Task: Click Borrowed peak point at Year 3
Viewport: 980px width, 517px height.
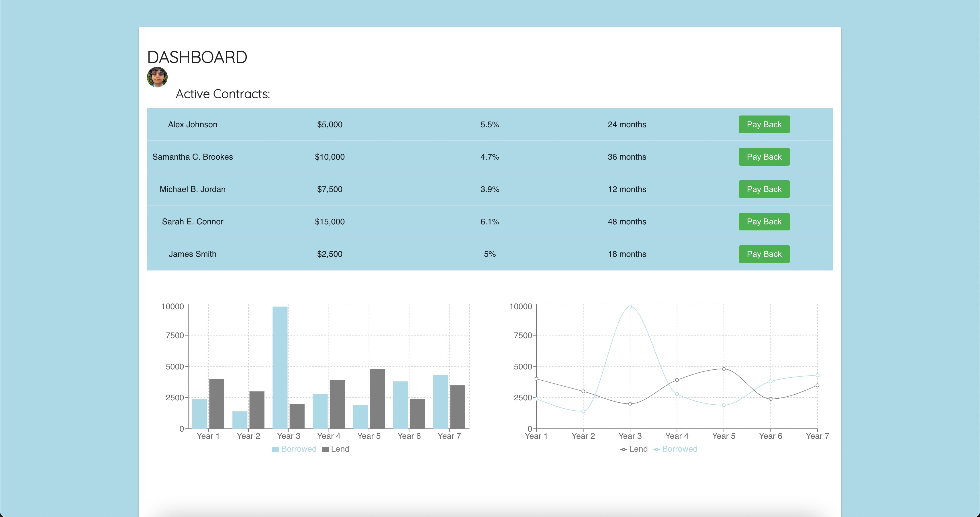Action: pyautogui.click(x=630, y=307)
